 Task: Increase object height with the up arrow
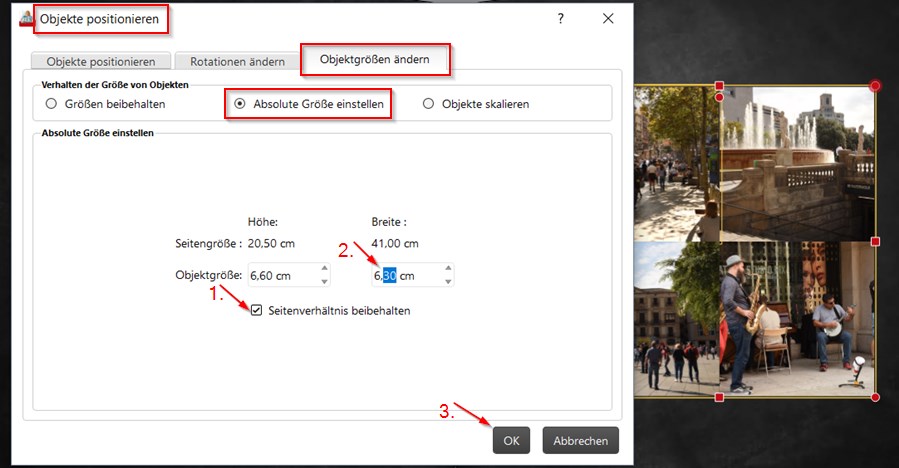[324, 269]
